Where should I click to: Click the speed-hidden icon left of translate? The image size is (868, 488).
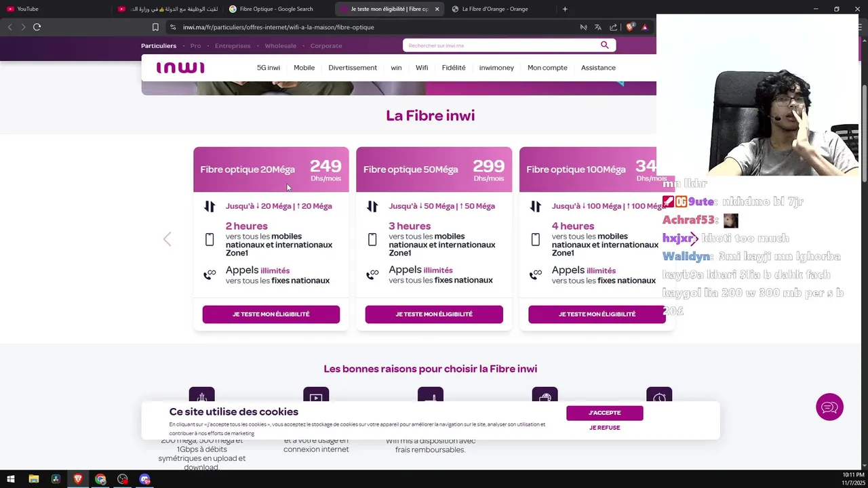coord(583,27)
